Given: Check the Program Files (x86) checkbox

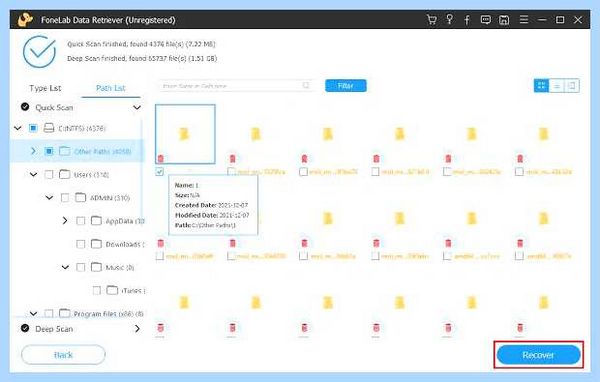Looking at the screenshot, I should [x=49, y=313].
